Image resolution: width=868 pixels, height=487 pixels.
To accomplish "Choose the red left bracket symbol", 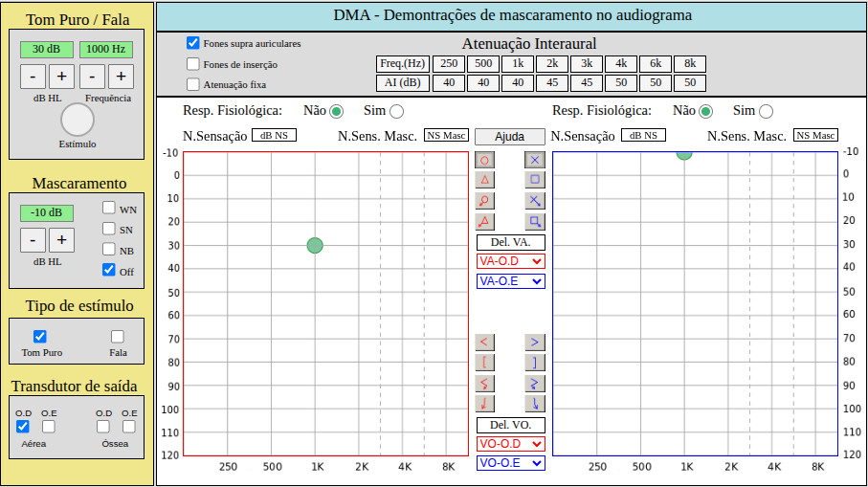I will pos(485,362).
